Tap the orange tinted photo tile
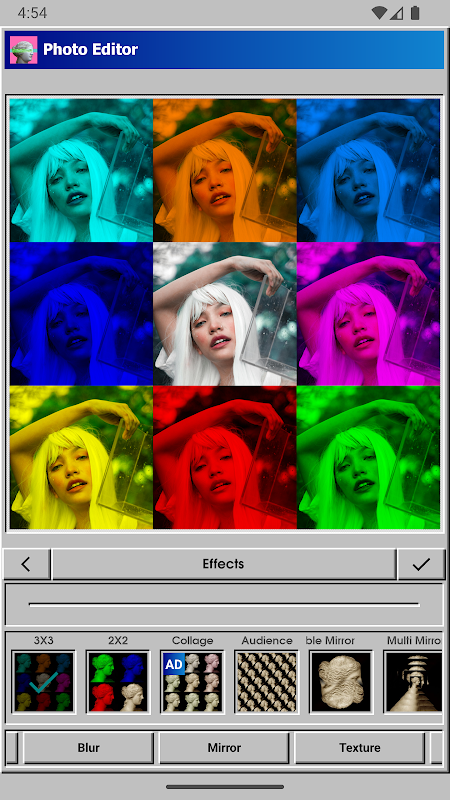The image size is (450, 800). [x=224, y=170]
